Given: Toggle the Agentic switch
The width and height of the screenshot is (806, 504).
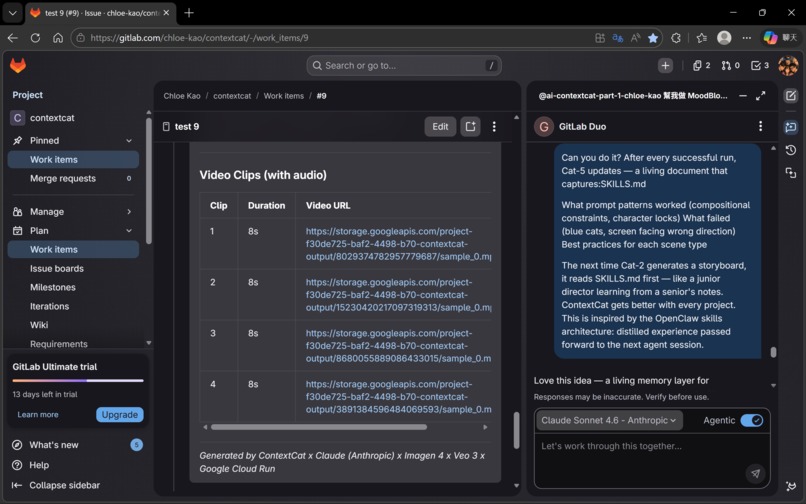Looking at the screenshot, I should pos(752,420).
